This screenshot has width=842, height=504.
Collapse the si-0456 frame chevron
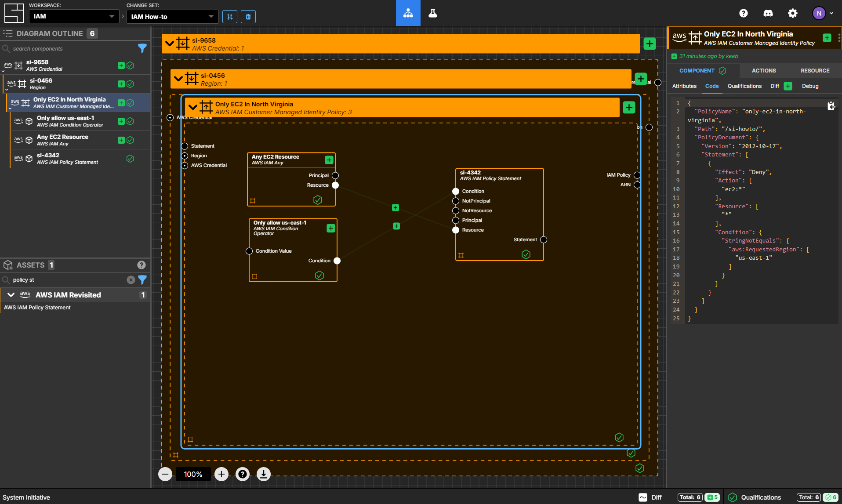(x=178, y=79)
